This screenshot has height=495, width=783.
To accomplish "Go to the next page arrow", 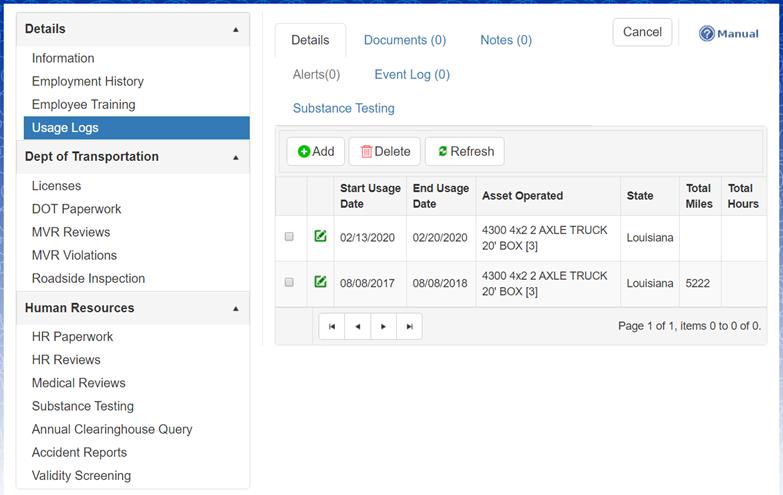I will click(383, 326).
